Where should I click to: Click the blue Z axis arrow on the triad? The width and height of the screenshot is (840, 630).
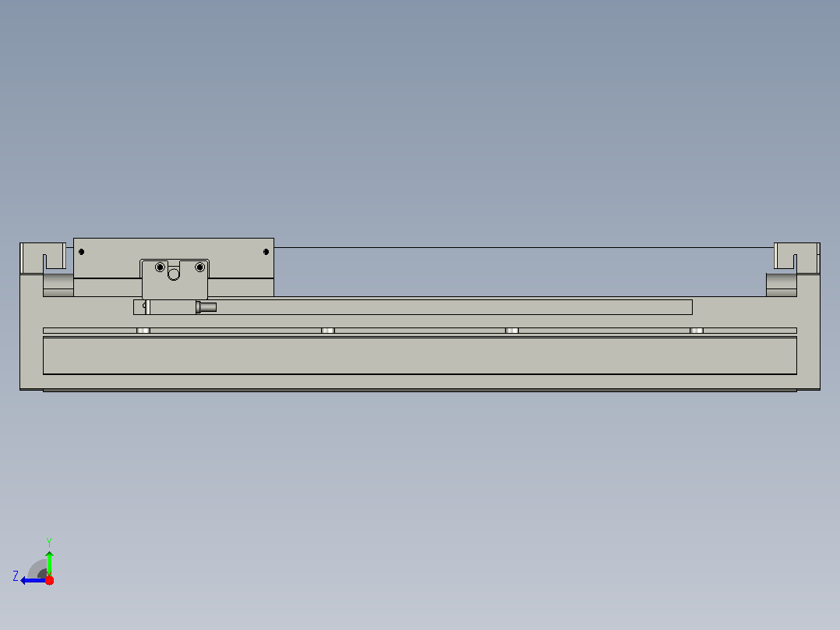[32, 580]
